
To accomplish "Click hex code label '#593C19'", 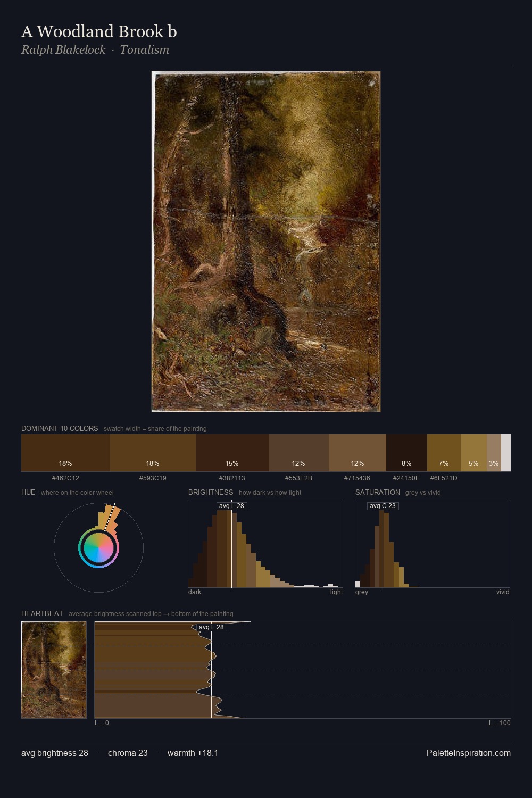I will [x=153, y=478].
